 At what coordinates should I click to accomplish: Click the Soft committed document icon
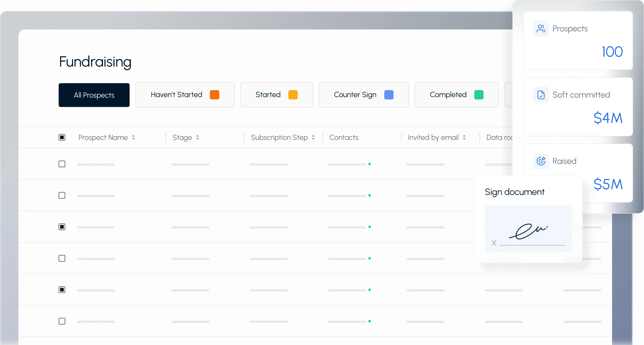541,95
